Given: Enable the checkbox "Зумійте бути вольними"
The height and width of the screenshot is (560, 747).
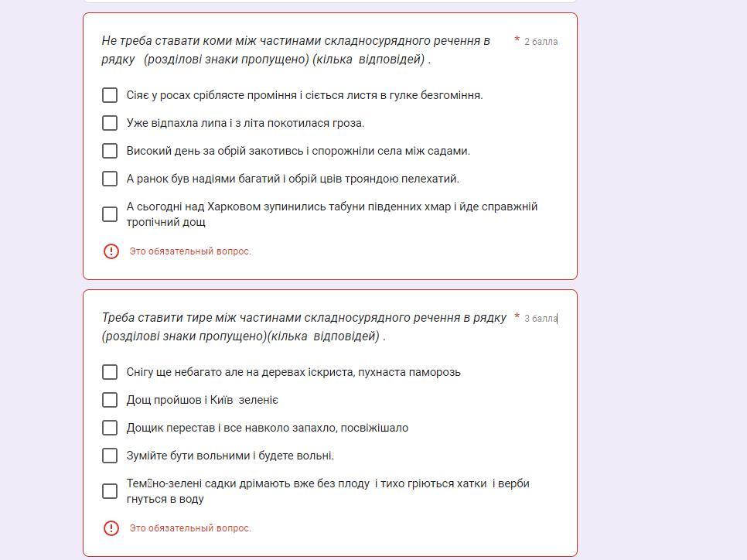Looking at the screenshot, I should click(x=110, y=456).
